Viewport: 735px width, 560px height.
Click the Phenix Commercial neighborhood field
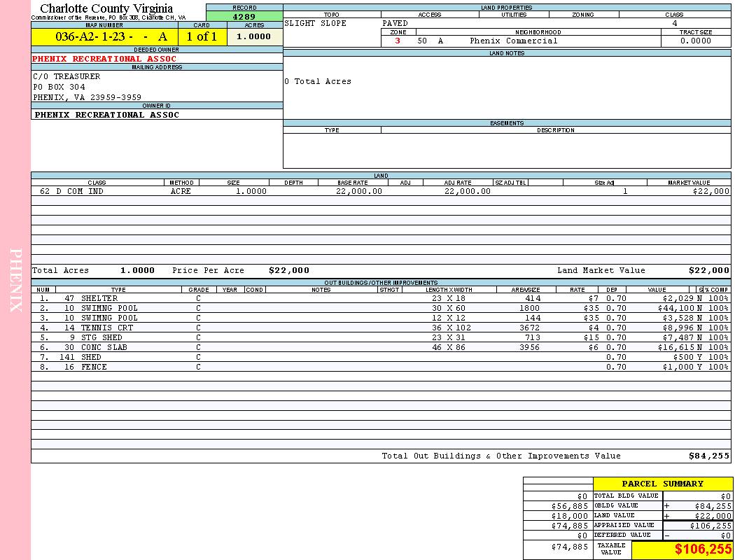(514, 41)
